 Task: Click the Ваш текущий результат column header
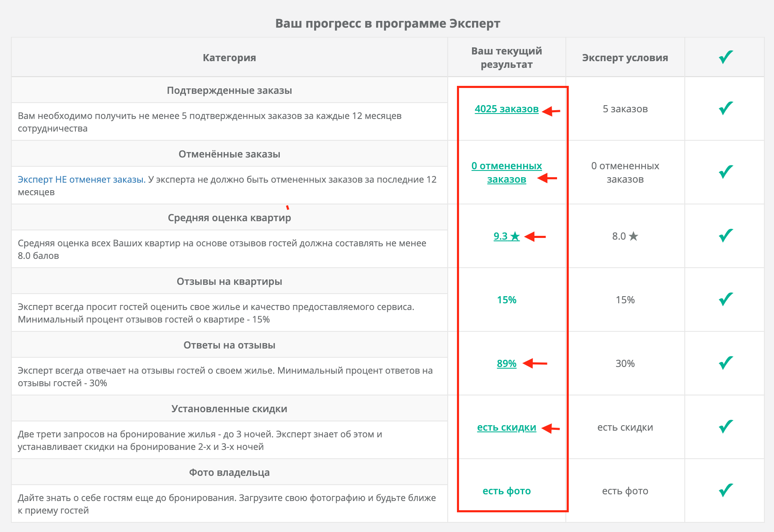(506, 58)
